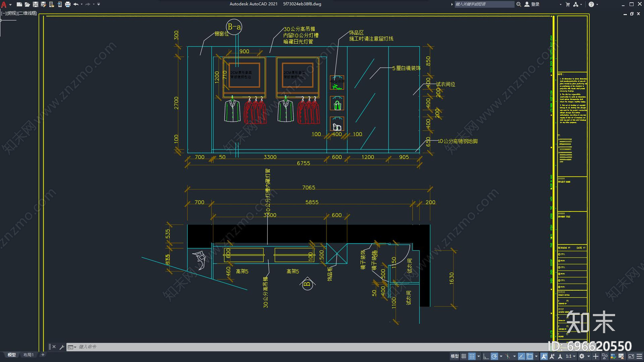Toggle ortho mode in status bar
The width and height of the screenshot is (644, 362).
point(486,356)
